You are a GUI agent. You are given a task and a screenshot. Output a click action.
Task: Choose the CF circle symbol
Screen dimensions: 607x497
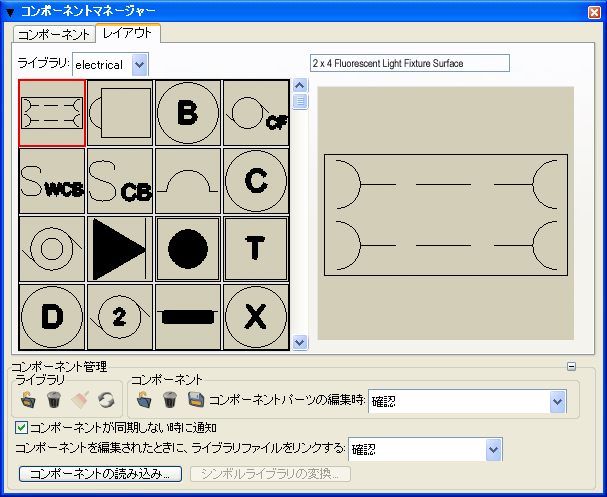[x=256, y=113]
